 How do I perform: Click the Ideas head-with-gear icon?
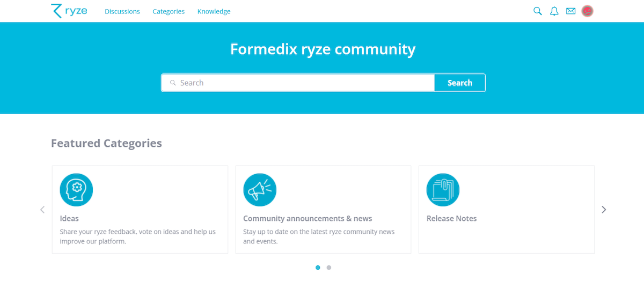[76, 190]
